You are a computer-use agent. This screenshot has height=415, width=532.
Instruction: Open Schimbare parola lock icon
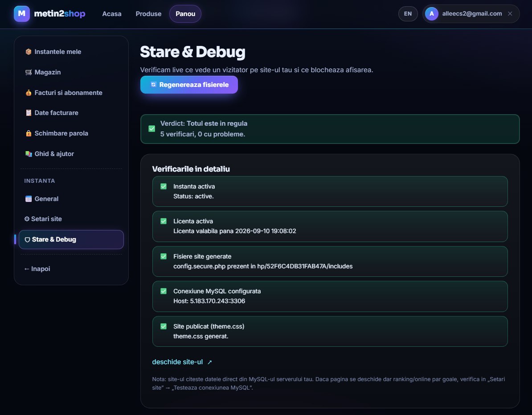pyautogui.click(x=29, y=133)
